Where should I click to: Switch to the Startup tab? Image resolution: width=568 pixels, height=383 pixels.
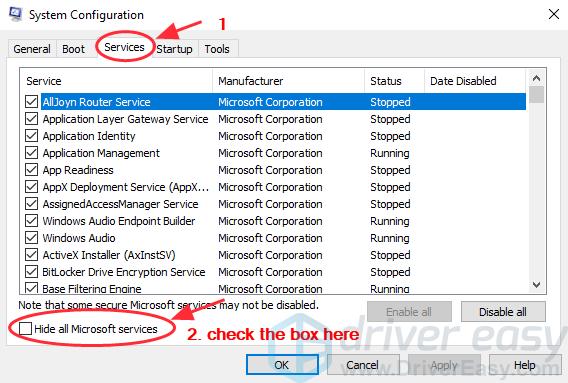click(174, 49)
